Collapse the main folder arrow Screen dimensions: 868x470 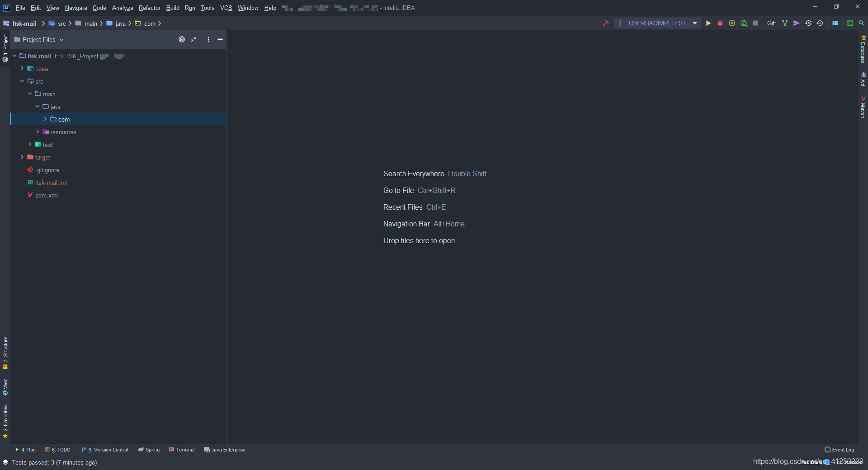pos(30,94)
